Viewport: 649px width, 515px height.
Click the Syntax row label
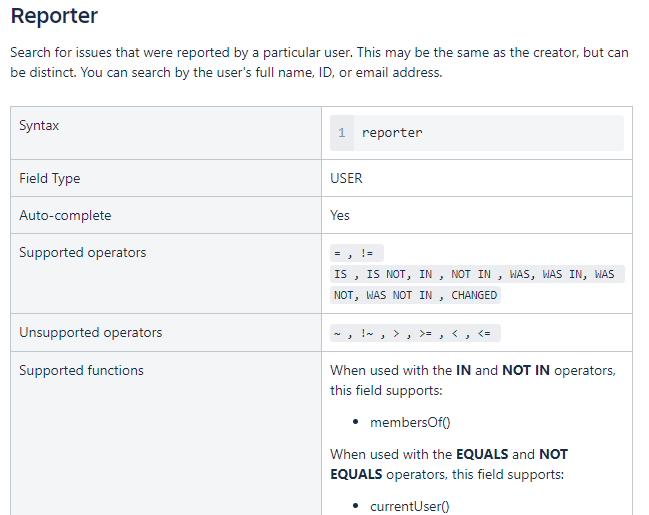click(39, 125)
